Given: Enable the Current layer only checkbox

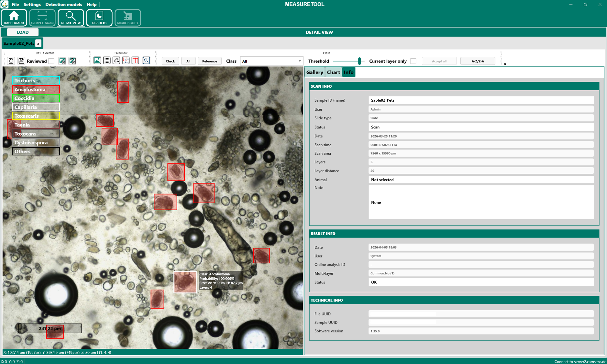Looking at the screenshot, I should (413, 61).
